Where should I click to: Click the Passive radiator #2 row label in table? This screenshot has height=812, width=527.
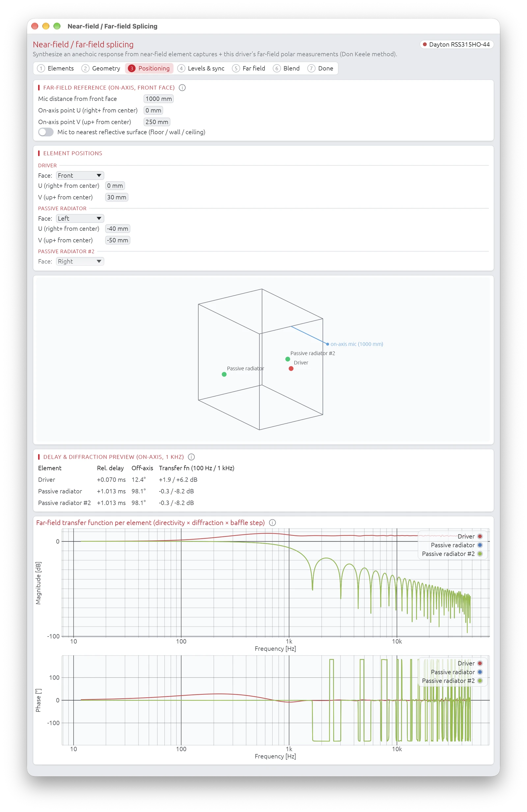click(x=65, y=503)
